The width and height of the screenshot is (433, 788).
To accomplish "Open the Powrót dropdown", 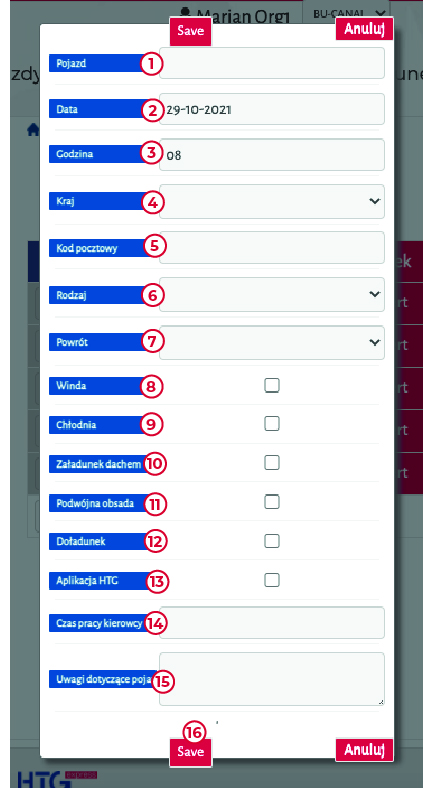I will pos(272,342).
